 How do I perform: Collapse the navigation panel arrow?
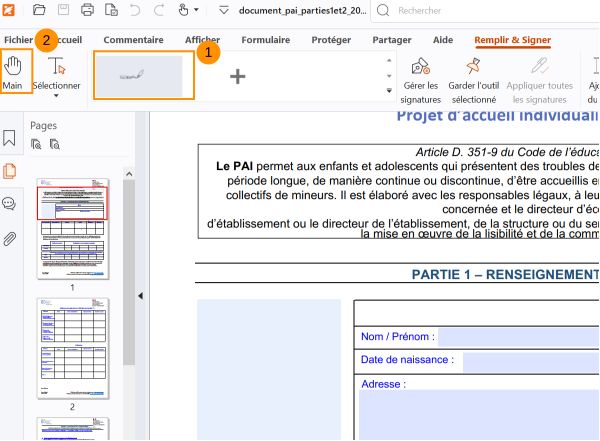(x=140, y=296)
